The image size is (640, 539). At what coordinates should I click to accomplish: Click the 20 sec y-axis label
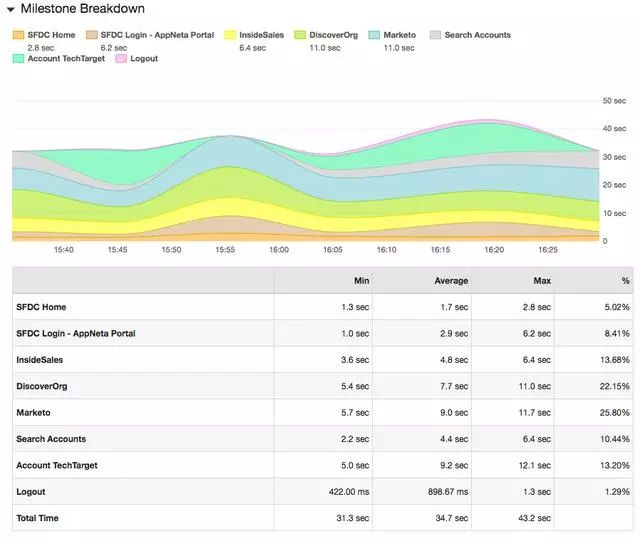[x=614, y=185]
